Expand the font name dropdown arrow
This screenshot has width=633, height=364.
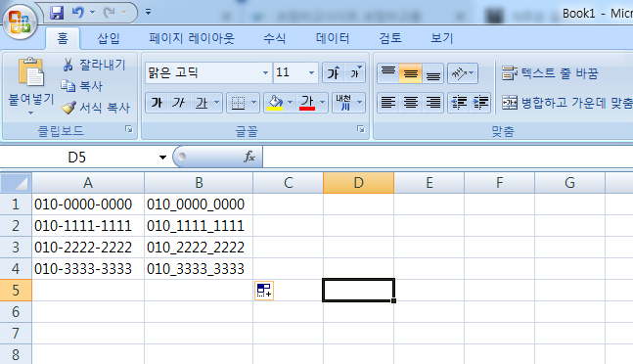click(x=265, y=72)
